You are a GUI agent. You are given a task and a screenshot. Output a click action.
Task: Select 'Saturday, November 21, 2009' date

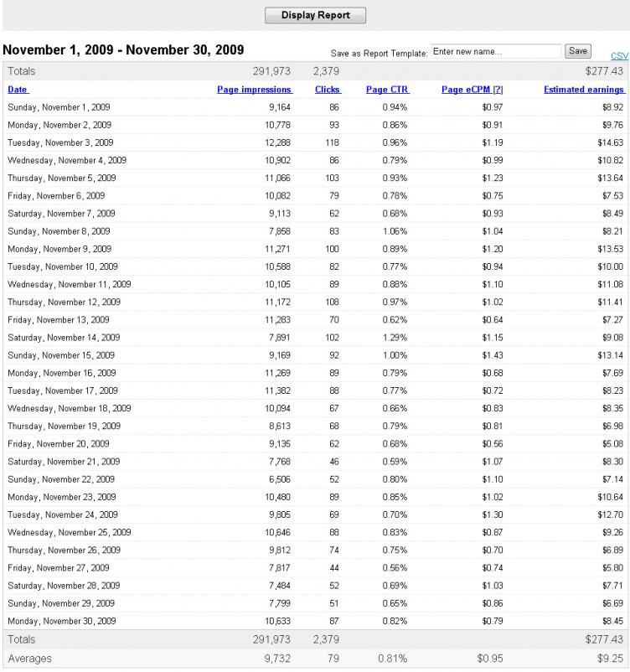coord(64,462)
